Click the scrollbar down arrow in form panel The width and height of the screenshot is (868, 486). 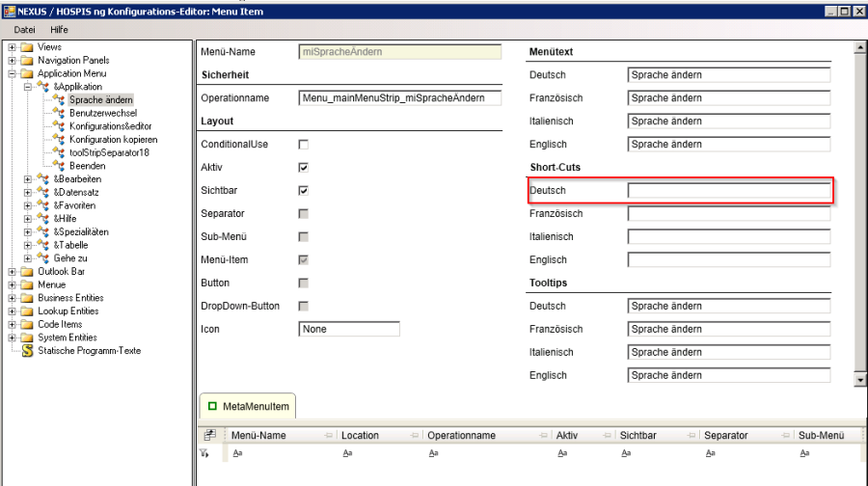[x=860, y=381]
